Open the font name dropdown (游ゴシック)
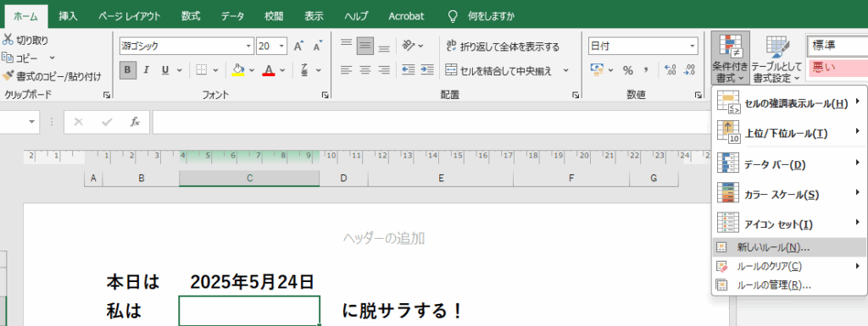The width and height of the screenshot is (868, 326). (x=248, y=46)
